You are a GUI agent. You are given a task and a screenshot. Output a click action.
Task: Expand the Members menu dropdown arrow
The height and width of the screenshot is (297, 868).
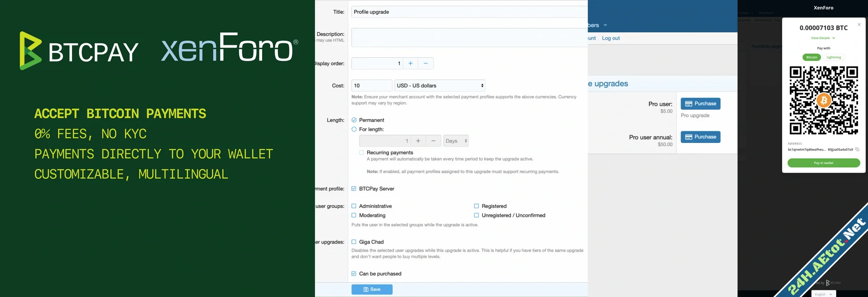click(605, 25)
